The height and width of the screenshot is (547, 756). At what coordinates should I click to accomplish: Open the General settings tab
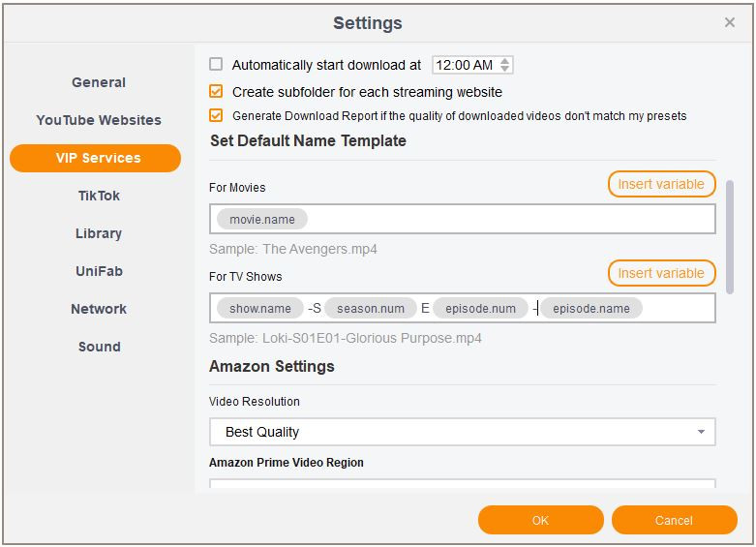coord(99,82)
